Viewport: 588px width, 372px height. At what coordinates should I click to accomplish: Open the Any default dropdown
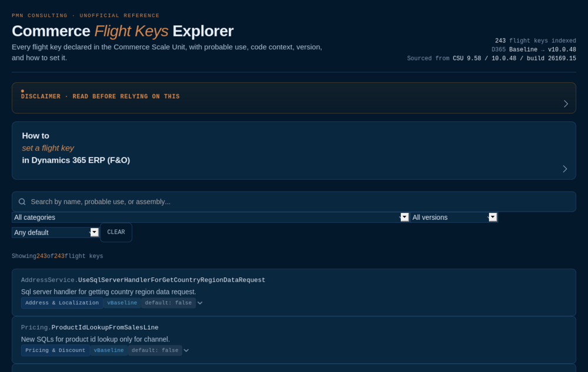coord(55,232)
